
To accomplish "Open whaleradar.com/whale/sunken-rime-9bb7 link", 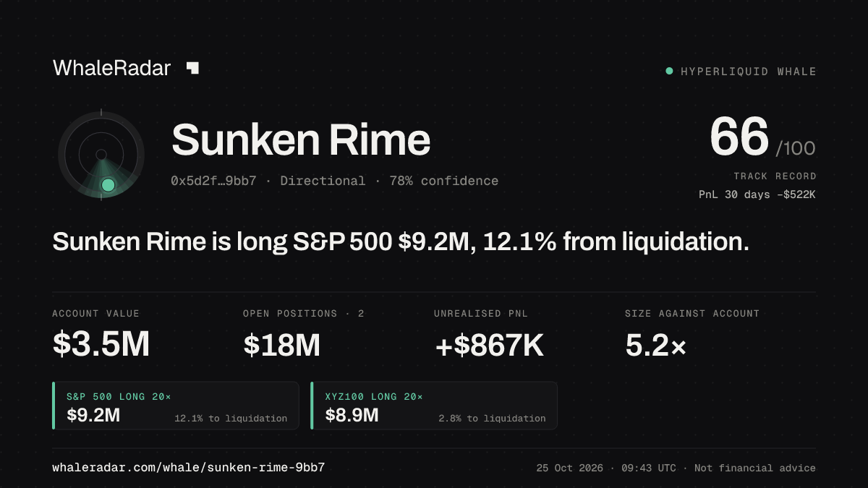I will click(188, 468).
